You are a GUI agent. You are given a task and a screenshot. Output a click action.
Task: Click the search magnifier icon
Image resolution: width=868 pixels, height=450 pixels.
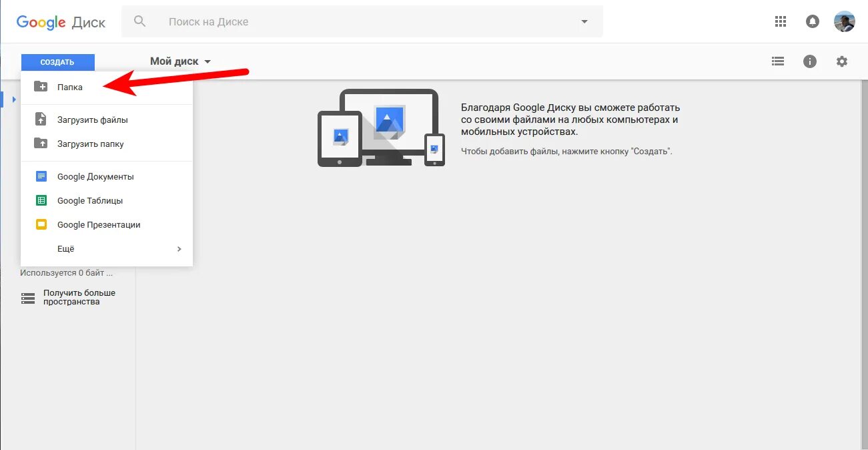[x=139, y=21]
